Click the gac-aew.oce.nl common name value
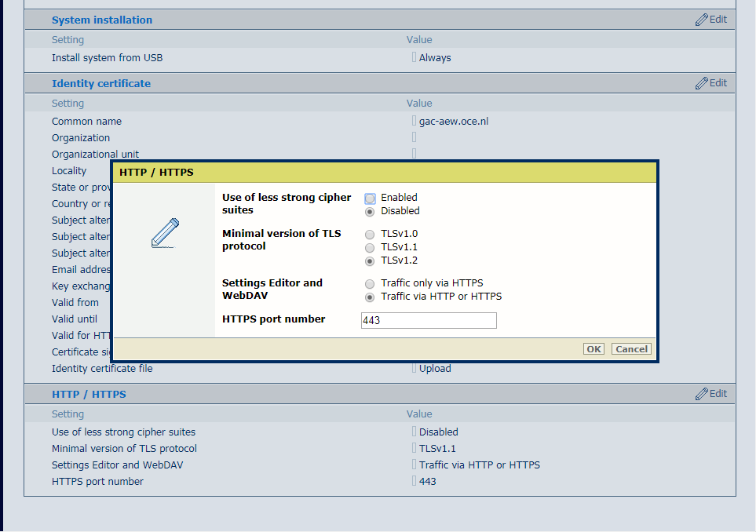The height and width of the screenshot is (532, 756). click(x=453, y=122)
